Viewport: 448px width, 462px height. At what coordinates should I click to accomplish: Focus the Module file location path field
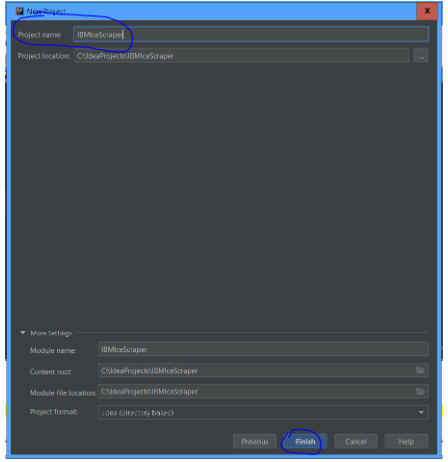tap(263, 391)
